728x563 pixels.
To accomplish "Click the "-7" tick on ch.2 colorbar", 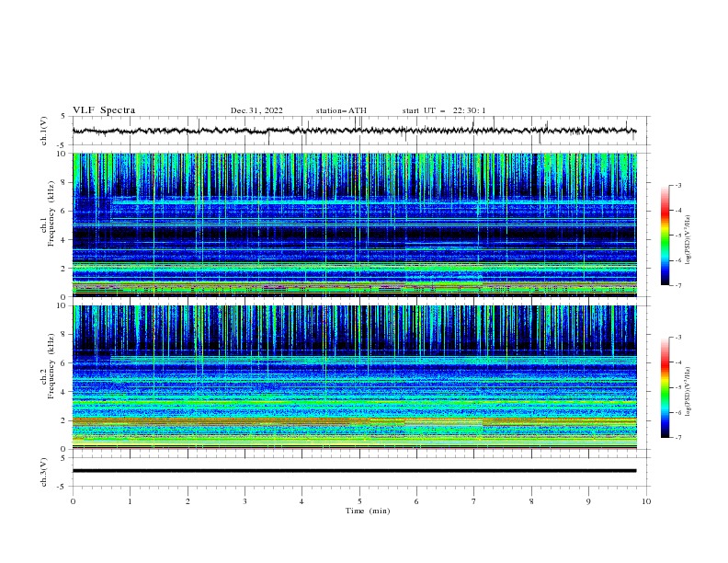I will pos(678,437).
